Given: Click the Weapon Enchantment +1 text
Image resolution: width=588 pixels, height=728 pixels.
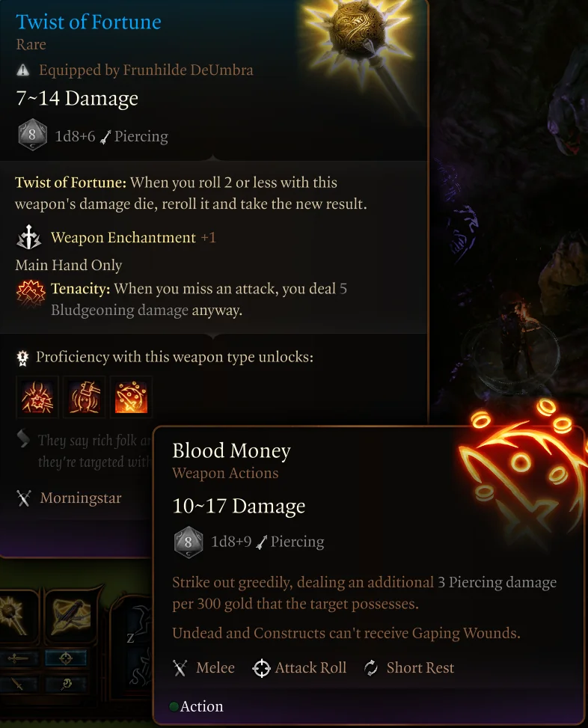Looking at the screenshot, I should tap(133, 237).
